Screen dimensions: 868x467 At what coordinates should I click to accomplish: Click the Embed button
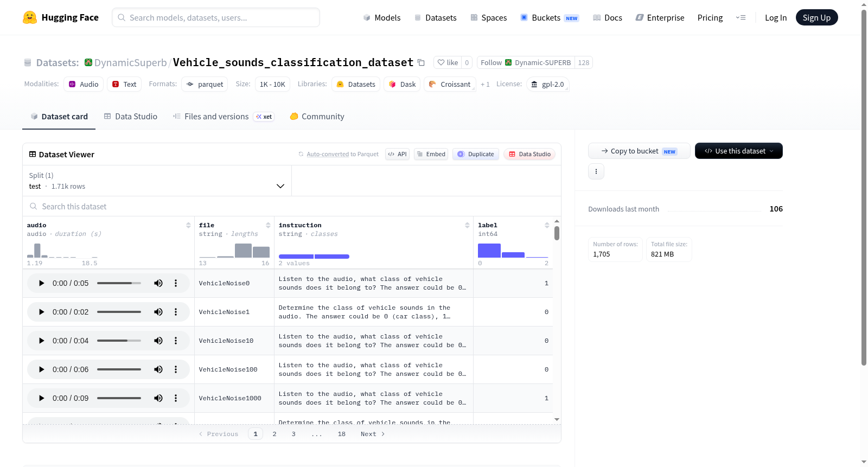(x=431, y=154)
